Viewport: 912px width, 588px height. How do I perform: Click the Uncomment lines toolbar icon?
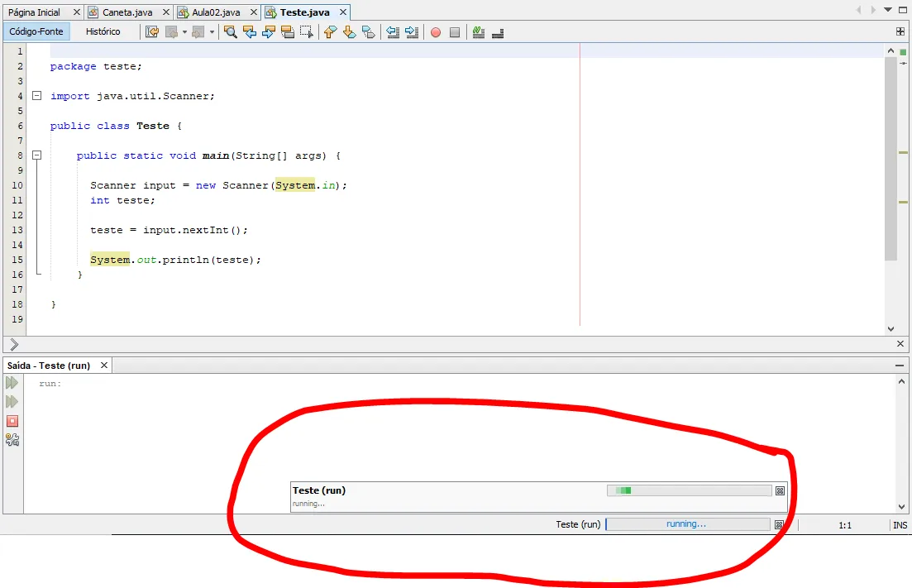coord(498,33)
